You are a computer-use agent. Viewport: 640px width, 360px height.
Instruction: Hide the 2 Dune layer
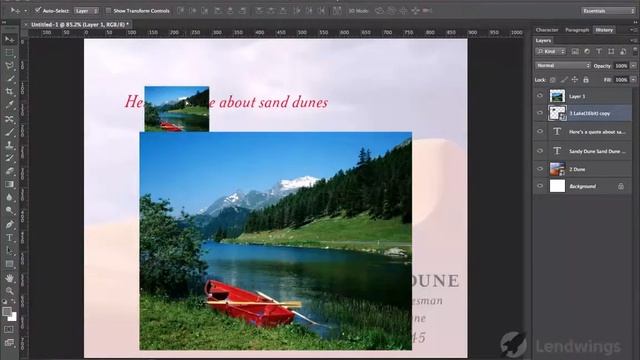pos(540,169)
